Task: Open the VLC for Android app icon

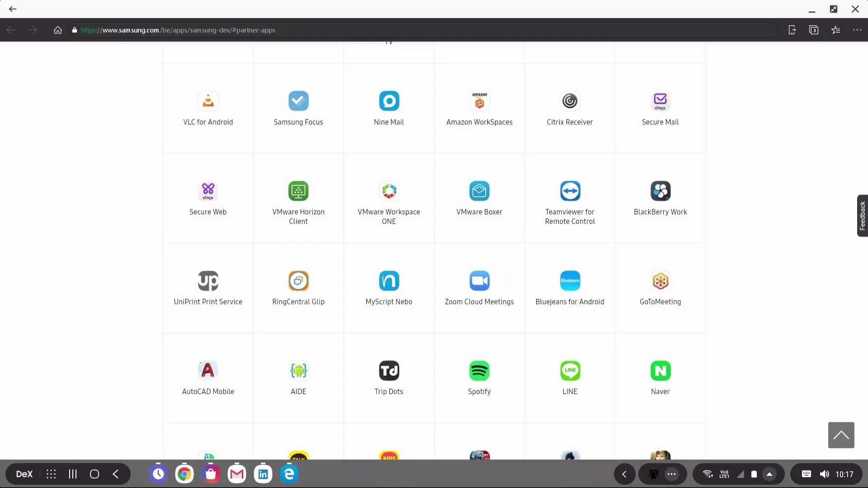Action: click(x=208, y=101)
